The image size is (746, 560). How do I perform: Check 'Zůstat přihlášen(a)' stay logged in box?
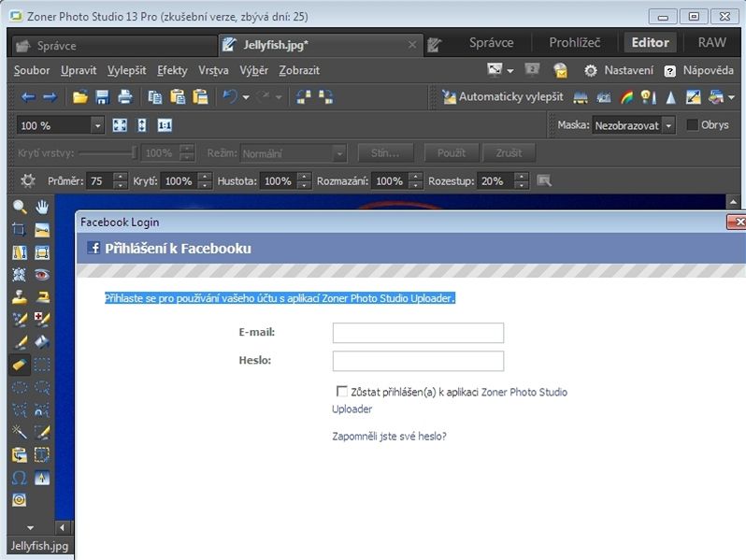tap(341, 392)
